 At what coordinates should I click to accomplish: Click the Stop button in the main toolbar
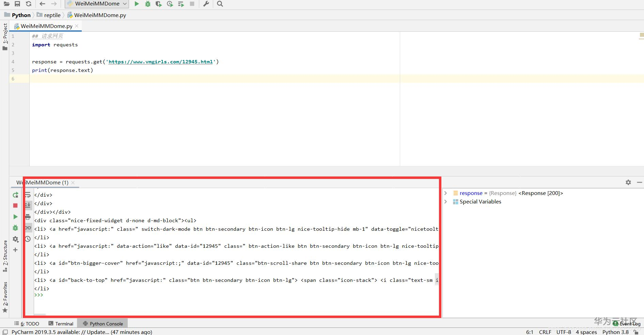pos(192,4)
